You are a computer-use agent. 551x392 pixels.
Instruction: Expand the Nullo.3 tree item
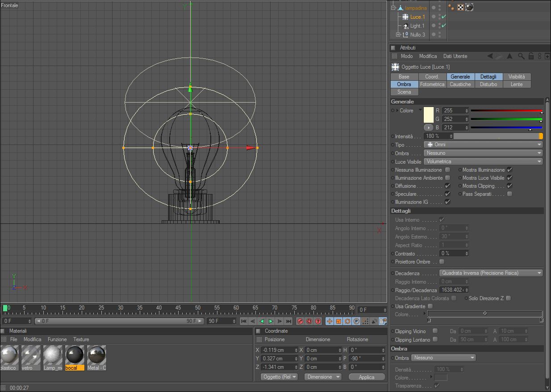click(398, 35)
